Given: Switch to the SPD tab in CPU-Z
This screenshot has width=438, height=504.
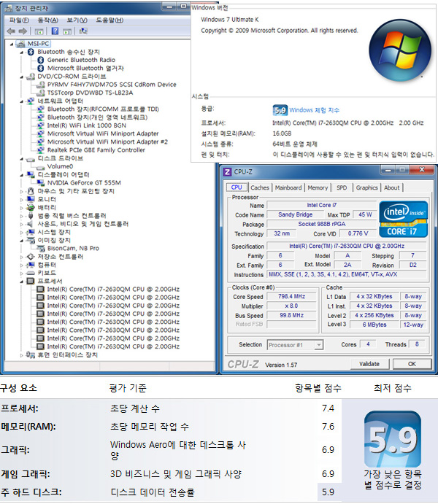Looking at the screenshot, I should tap(342, 187).
